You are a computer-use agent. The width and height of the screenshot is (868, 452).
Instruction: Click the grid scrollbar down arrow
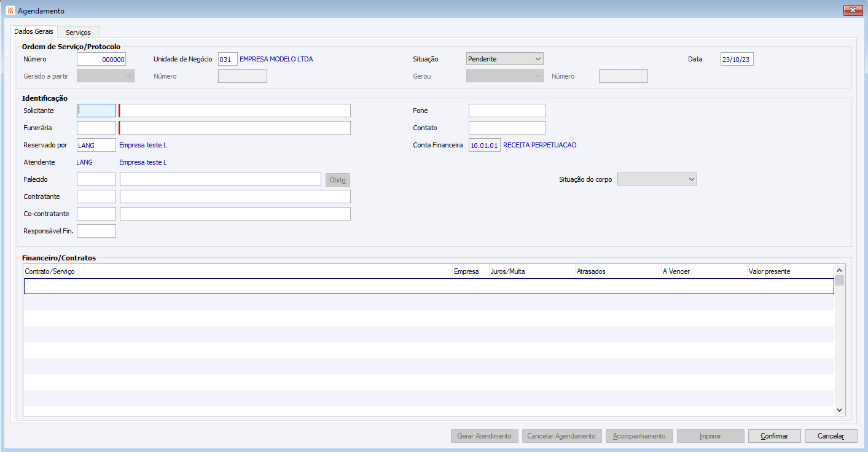click(840, 410)
